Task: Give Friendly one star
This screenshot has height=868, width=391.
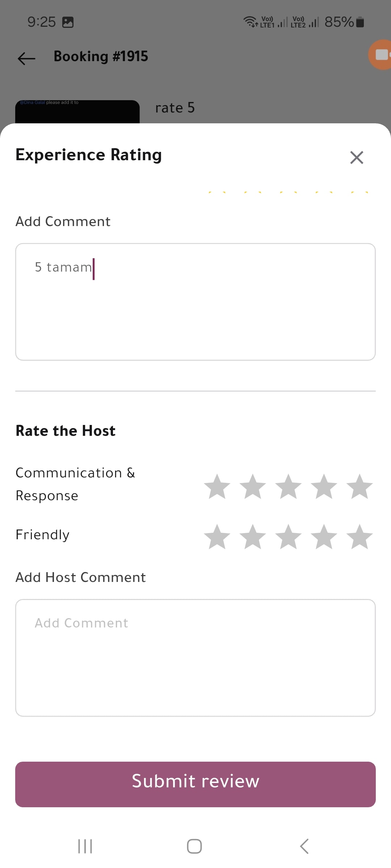Action: 217,537
